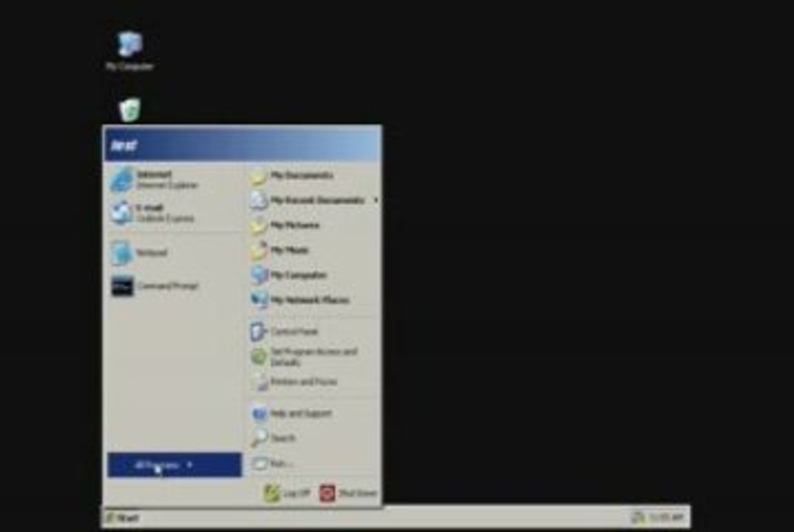Click the taskbar clock
Screen dimensions: 794x532
pos(666,517)
